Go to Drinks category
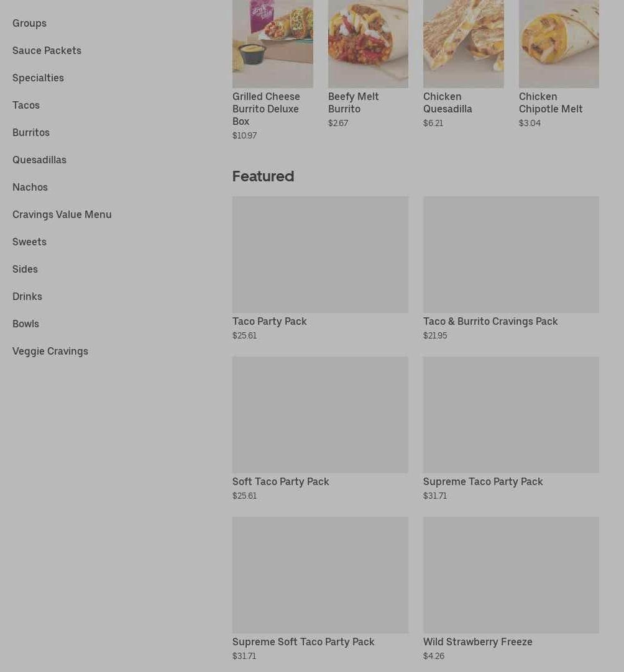 [x=27, y=297]
